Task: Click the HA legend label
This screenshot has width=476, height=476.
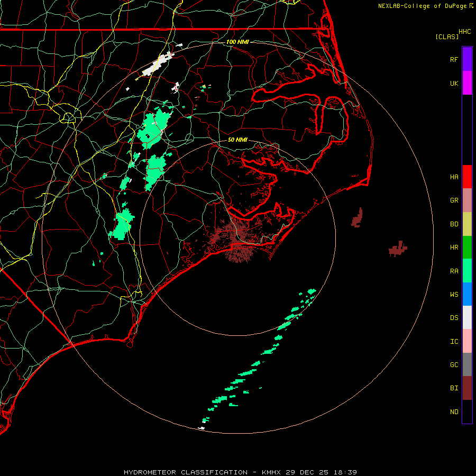Action: 454,177
